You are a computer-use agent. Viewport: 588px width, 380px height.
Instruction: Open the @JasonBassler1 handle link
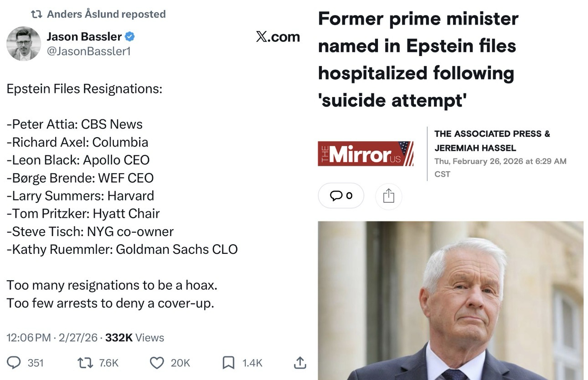(88, 51)
